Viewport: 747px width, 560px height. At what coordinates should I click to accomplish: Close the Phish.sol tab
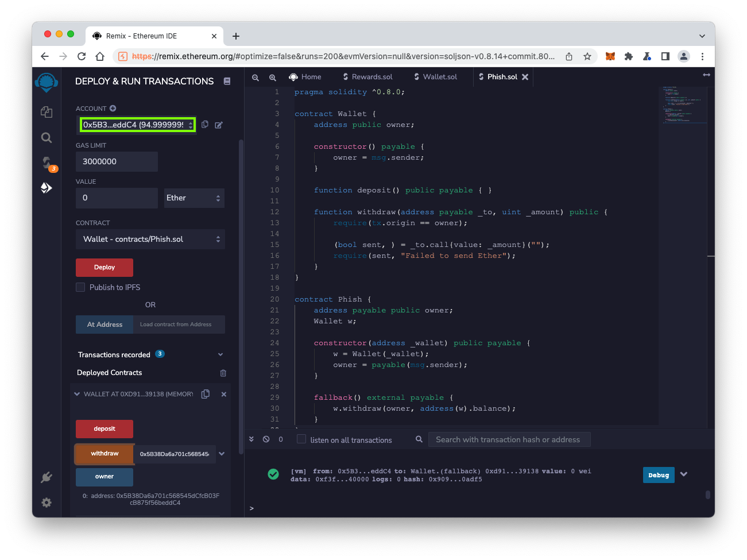point(525,77)
